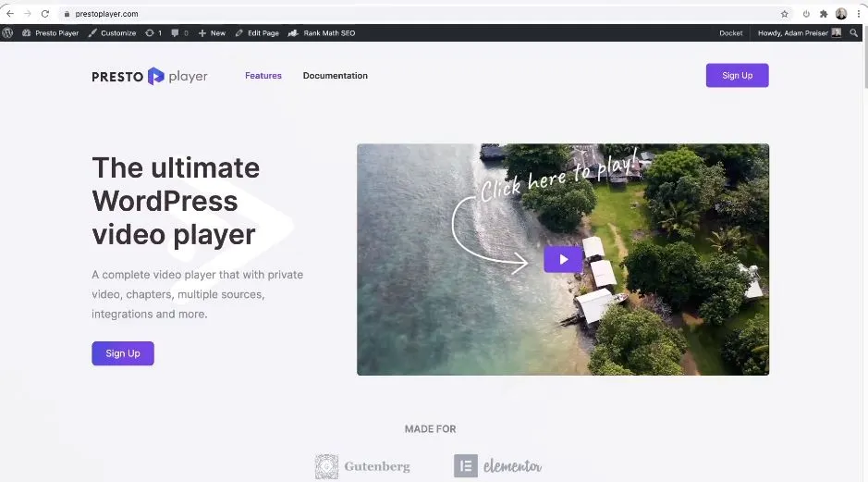Open Howdy, Adam Preiser account menu
868x482 pixels.
pos(799,33)
